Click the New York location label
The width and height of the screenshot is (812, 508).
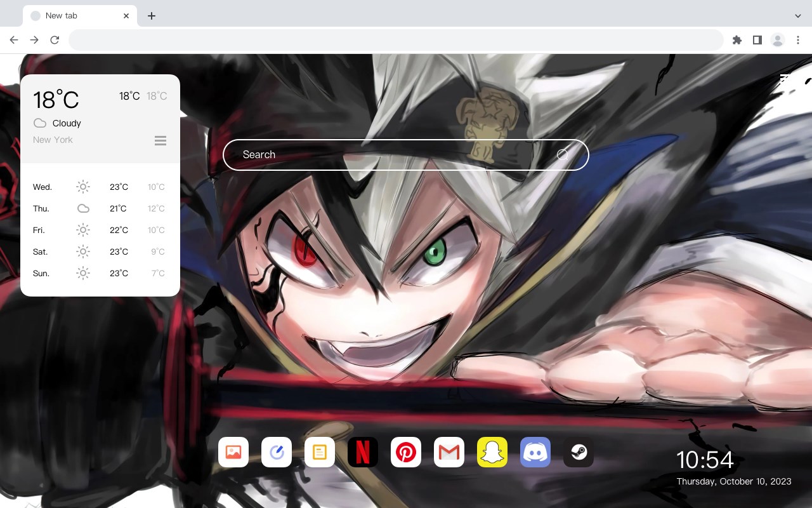[53, 140]
